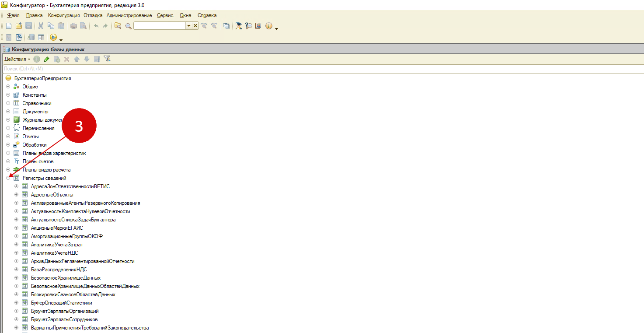Open the Действия dropdown menu
Screen dimensions: 644x333
[x=17, y=59]
